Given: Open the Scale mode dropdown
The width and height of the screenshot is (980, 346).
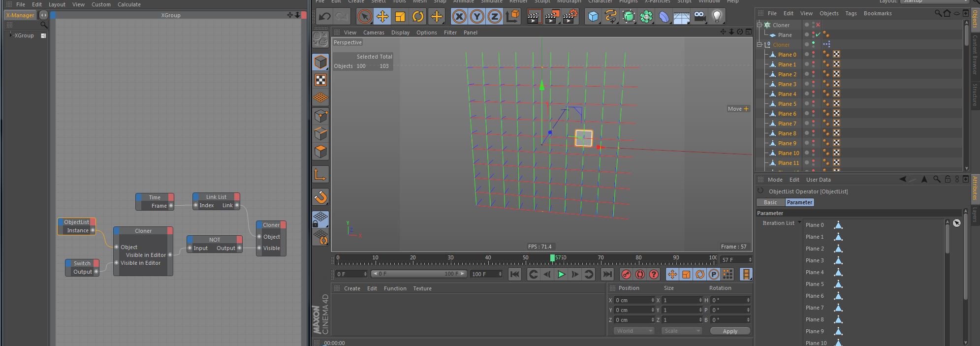Looking at the screenshot, I should tap(682, 331).
